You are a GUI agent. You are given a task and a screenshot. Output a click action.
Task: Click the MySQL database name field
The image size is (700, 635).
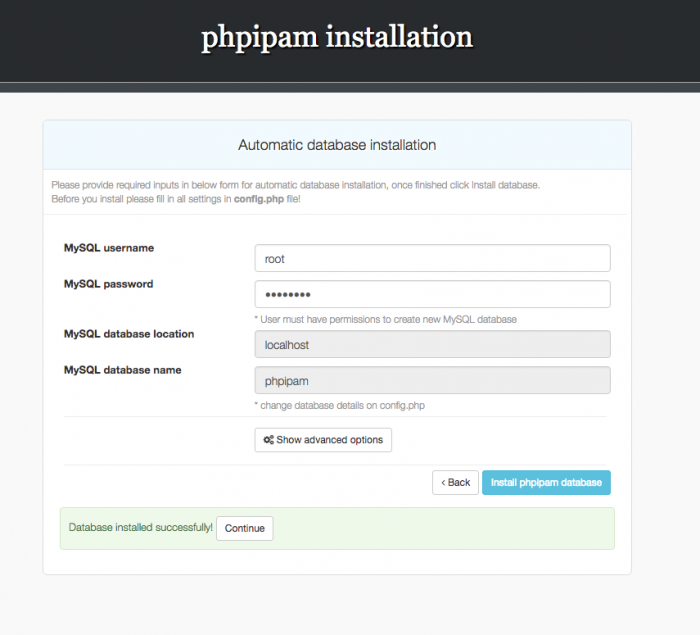coord(432,380)
